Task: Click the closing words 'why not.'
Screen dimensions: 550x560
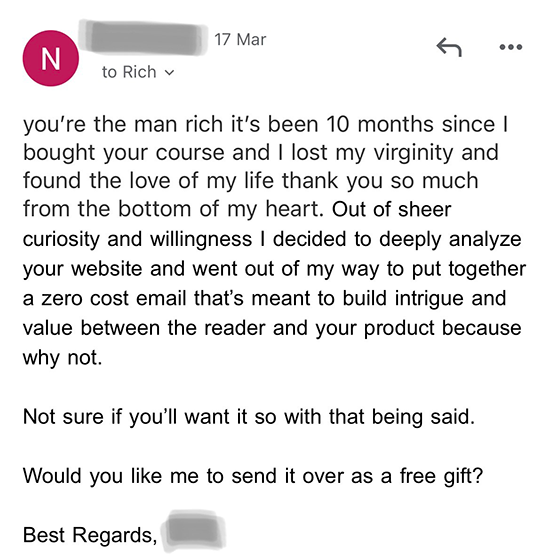Action: point(62,358)
